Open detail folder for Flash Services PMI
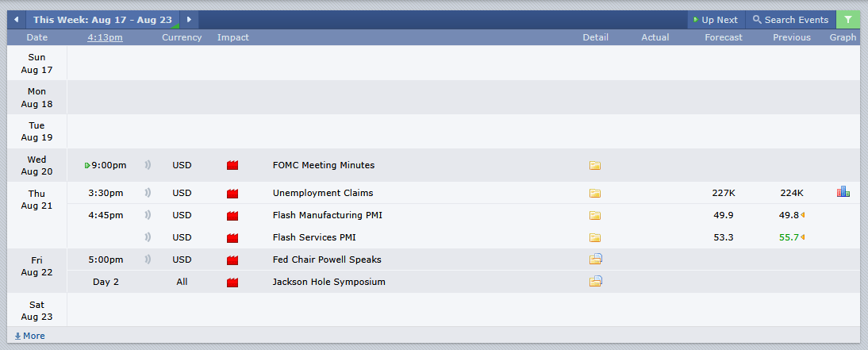 click(x=594, y=237)
